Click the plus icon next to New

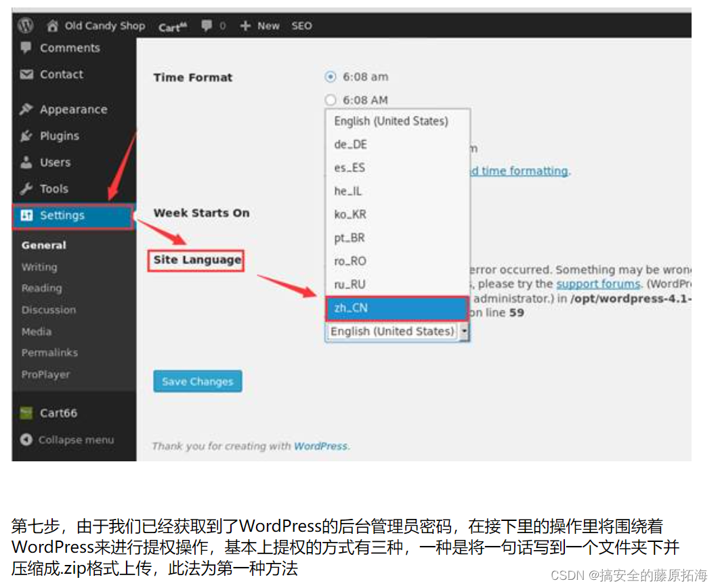(x=245, y=26)
